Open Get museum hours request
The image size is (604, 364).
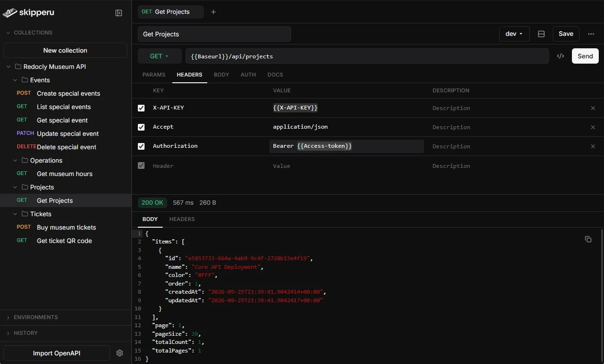pyautogui.click(x=66, y=174)
